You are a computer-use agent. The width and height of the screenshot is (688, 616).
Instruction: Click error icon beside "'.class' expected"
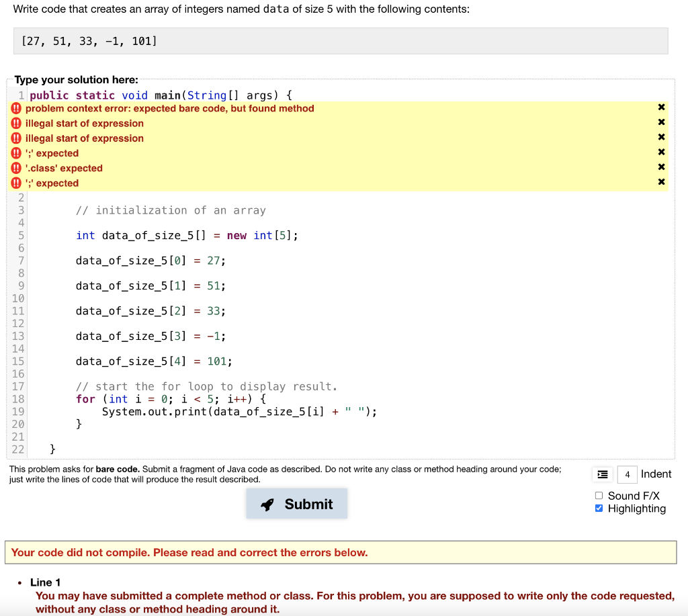point(16,168)
